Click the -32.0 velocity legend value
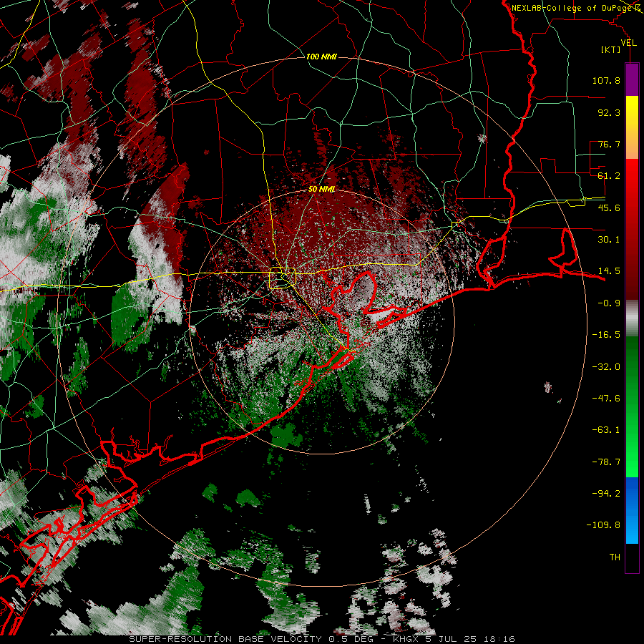 606,367
